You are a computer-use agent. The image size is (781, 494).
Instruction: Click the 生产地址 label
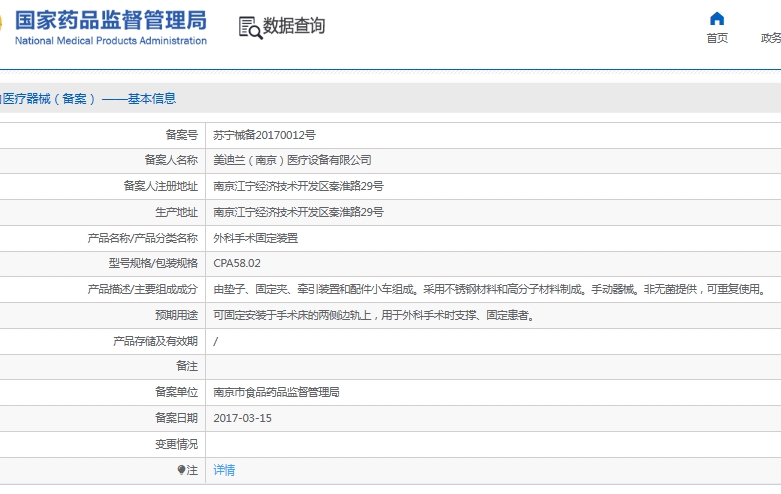pos(176,212)
